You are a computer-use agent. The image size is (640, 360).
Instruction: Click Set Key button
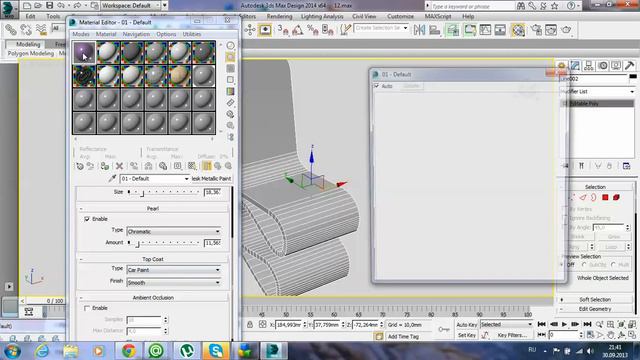click(x=467, y=335)
